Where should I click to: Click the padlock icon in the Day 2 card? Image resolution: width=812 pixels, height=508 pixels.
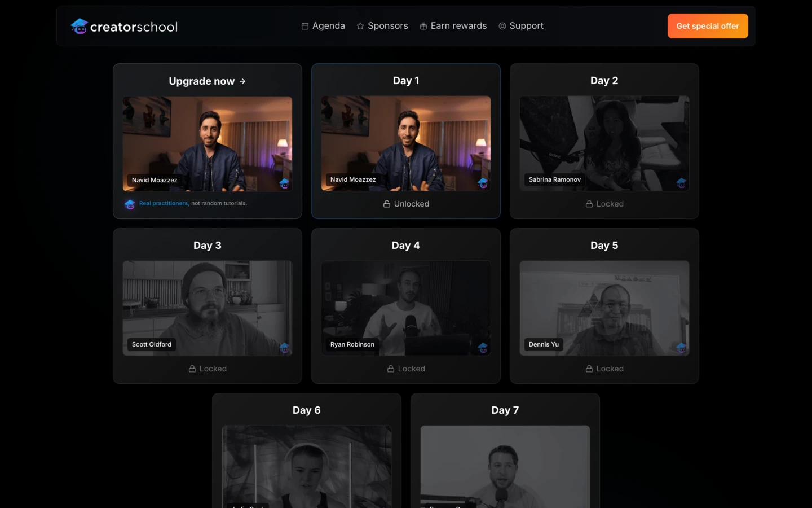coord(589,204)
